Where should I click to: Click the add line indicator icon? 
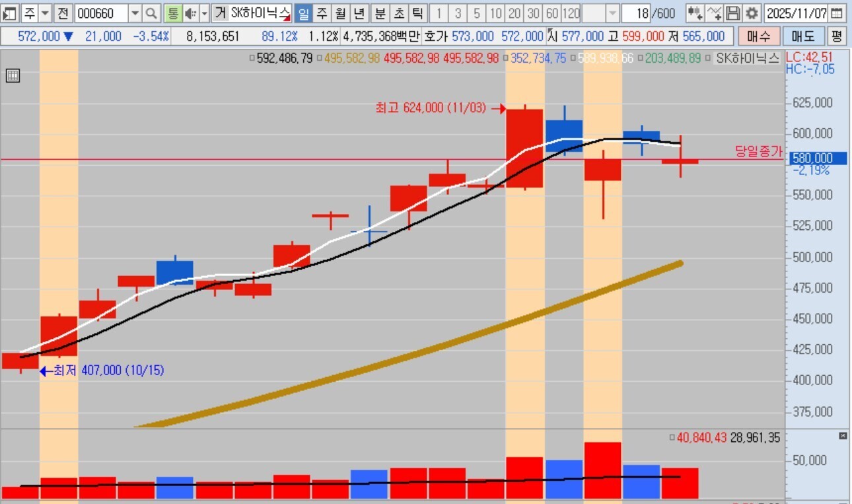point(714,13)
